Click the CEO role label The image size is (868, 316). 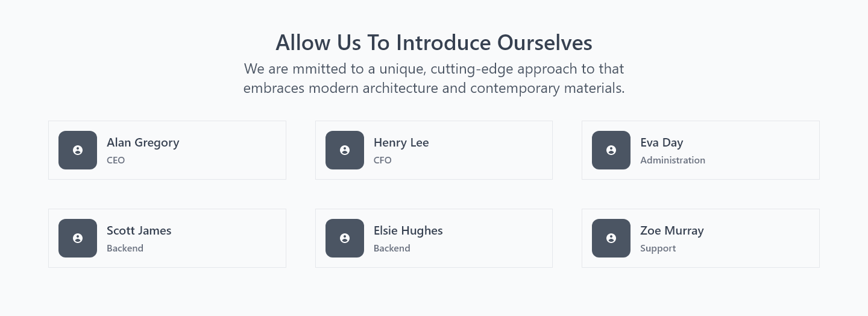click(116, 160)
